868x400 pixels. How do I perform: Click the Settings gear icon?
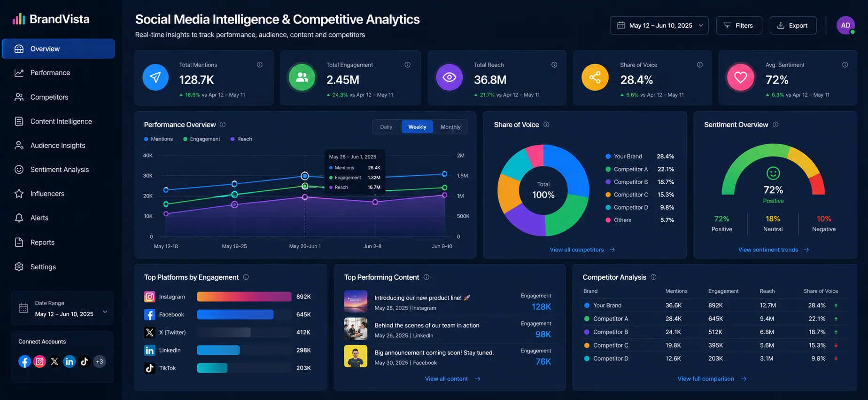point(19,267)
